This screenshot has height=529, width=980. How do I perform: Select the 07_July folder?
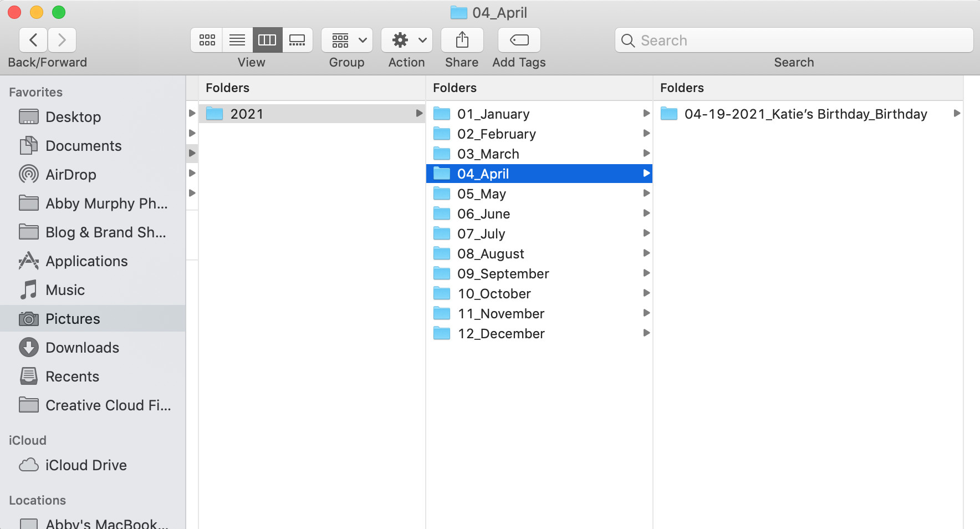[539, 233]
